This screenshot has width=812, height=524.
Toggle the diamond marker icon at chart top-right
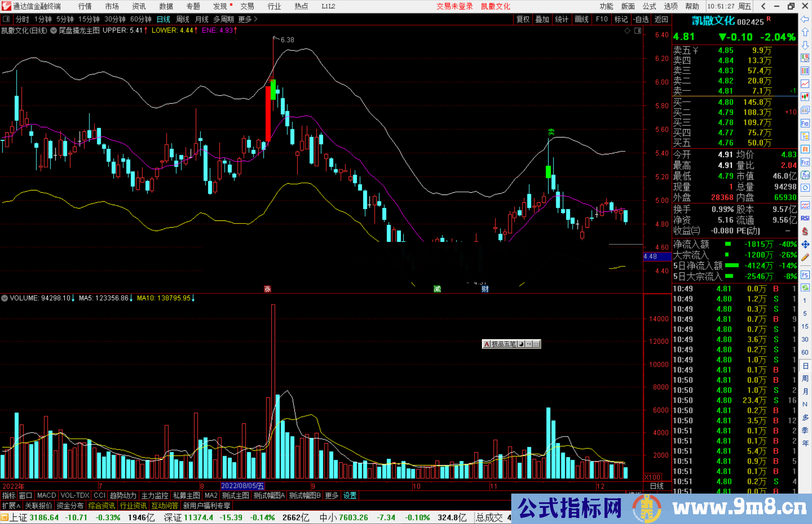click(x=627, y=31)
